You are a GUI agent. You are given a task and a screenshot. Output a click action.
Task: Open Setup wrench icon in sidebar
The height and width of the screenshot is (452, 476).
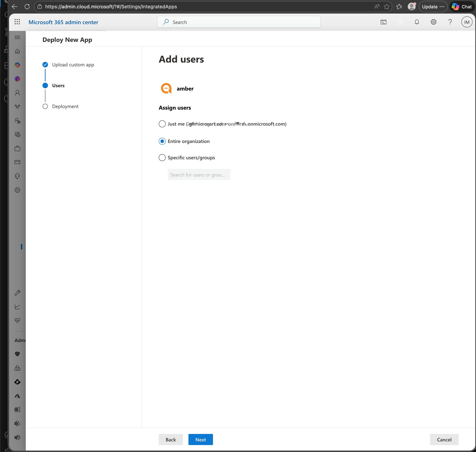coord(17,293)
